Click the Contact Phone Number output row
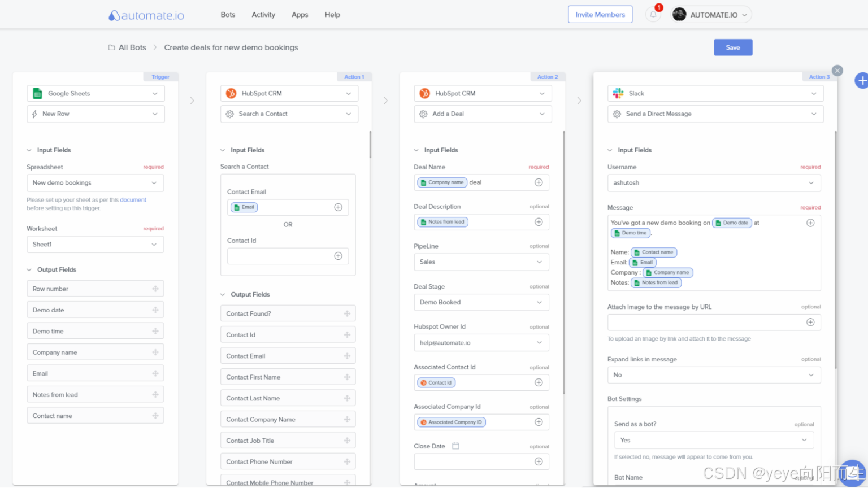Screen dimensions: 868x488 [x=288, y=462]
